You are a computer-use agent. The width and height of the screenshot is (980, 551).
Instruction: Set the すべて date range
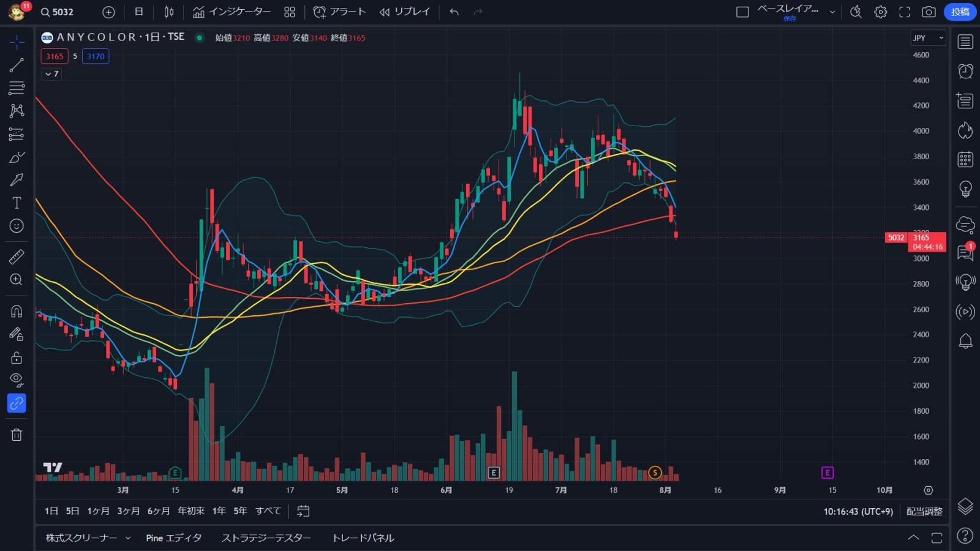pos(268,511)
